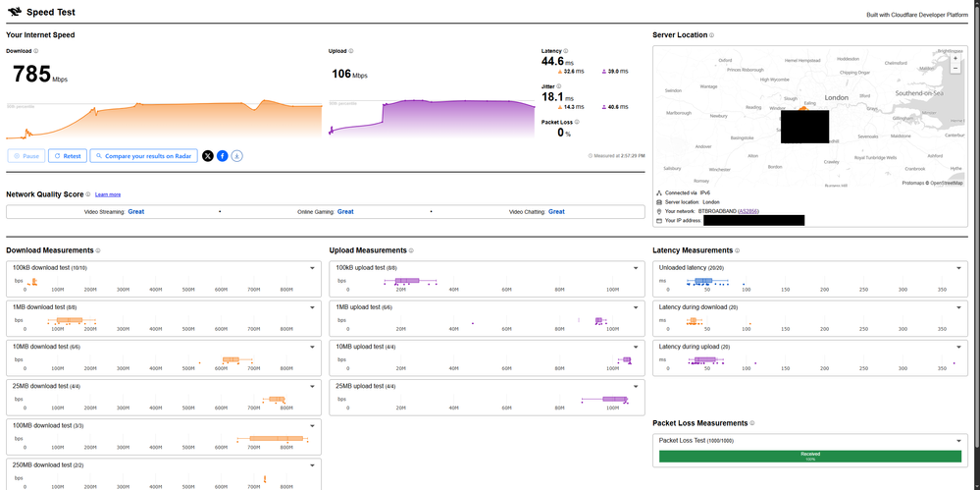
Task: Download the results via download icon
Action: coord(237,155)
